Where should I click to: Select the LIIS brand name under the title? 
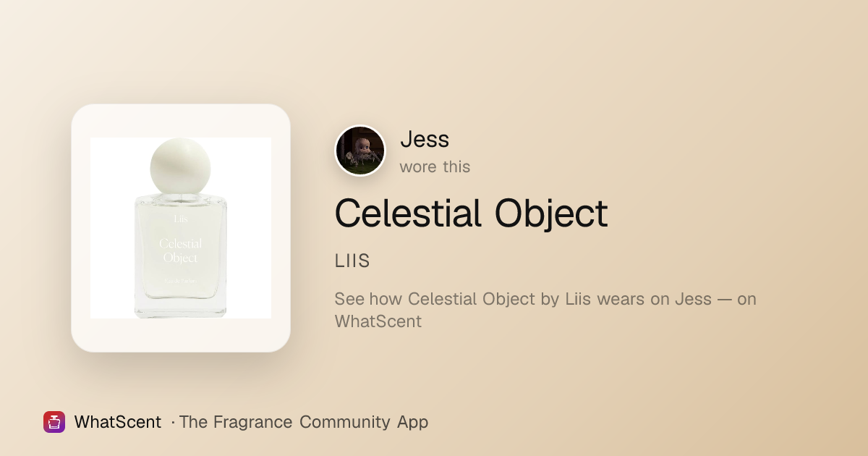(x=352, y=261)
